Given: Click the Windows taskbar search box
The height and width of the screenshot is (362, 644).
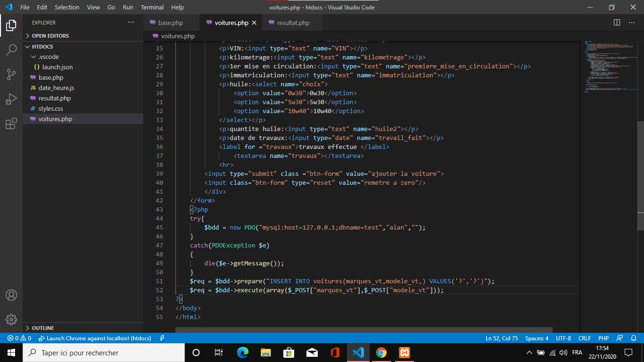Looking at the screenshot, I should click(x=104, y=353).
